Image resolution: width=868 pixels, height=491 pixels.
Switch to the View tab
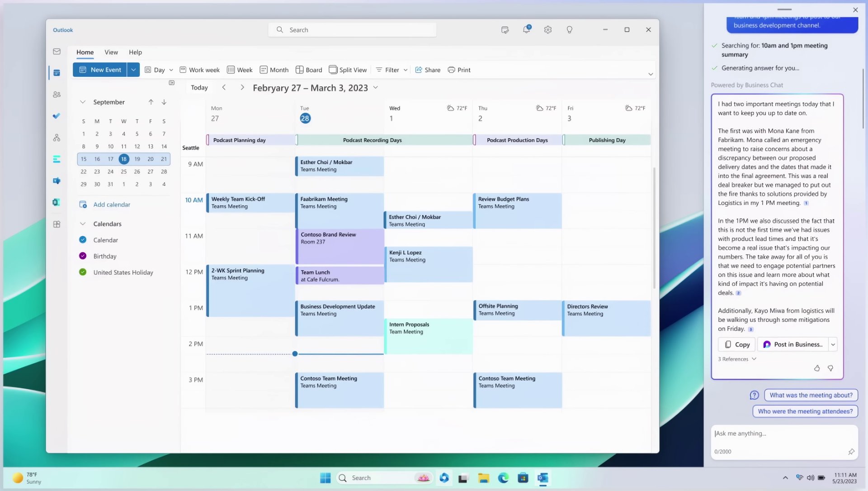click(111, 52)
